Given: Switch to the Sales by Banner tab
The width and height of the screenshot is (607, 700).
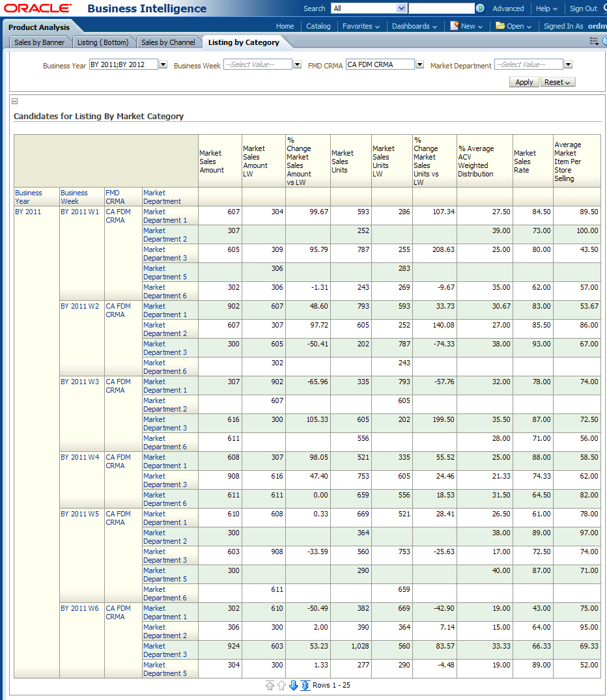Looking at the screenshot, I should tap(39, 42).
